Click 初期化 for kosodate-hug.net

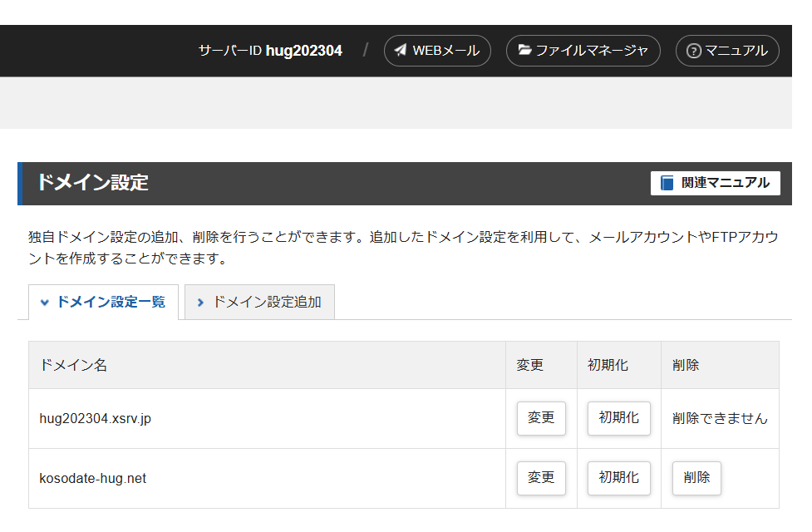619,478
